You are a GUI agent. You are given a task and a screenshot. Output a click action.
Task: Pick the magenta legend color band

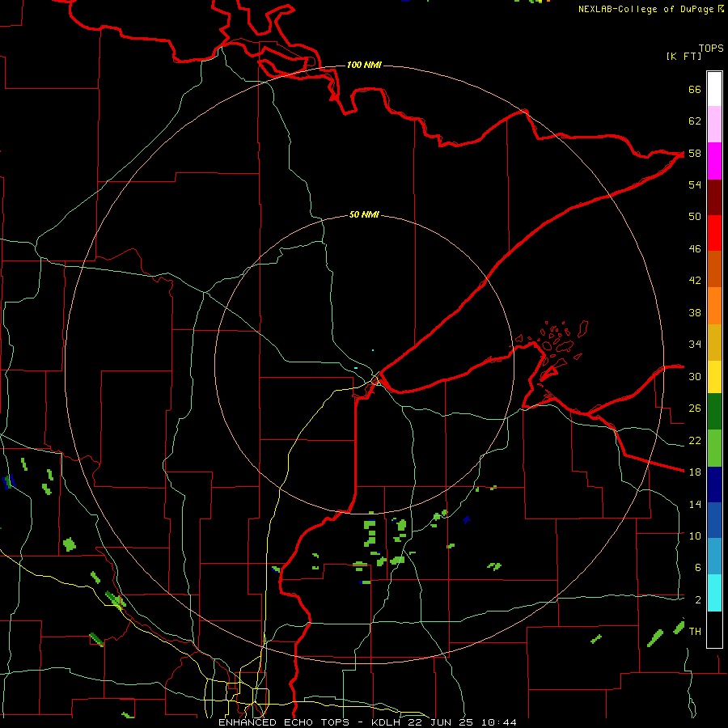click(714, 161)
